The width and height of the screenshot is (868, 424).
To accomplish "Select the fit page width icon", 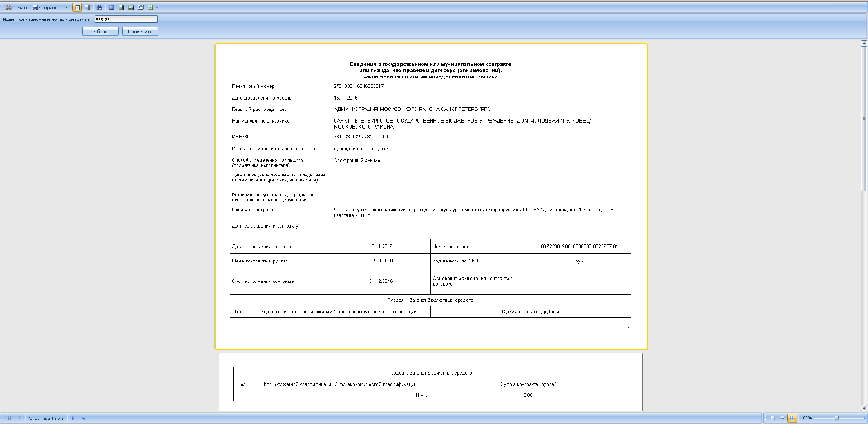I will point(141,7).
